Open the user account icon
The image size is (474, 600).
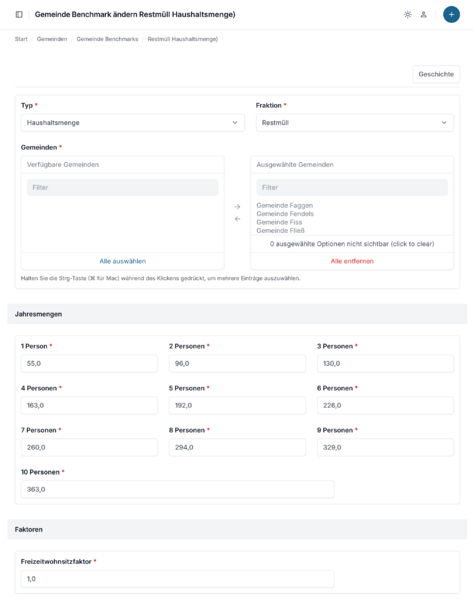tap(424, 15)
